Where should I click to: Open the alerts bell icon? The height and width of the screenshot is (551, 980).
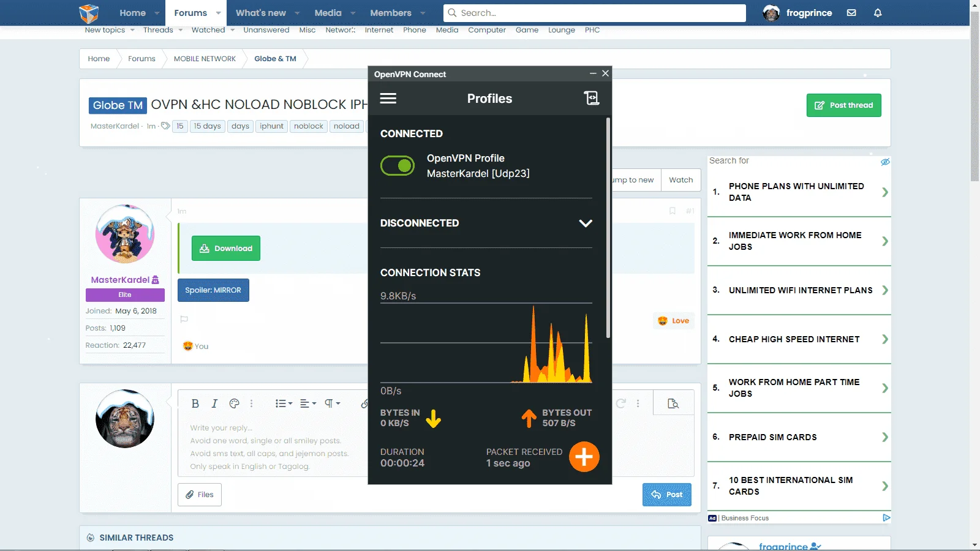click(878, 13)
